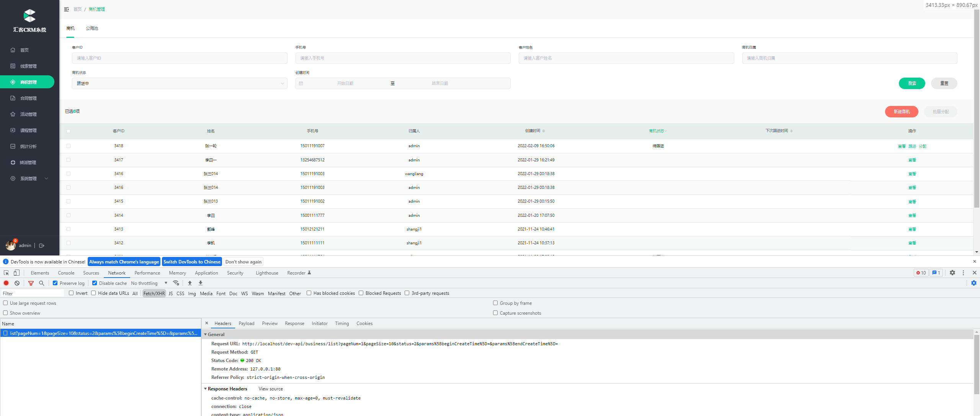This screenshot has width=980, height=416.
Task: Enable Capture screenshots checkbox
Action: (x=495, y=313)
